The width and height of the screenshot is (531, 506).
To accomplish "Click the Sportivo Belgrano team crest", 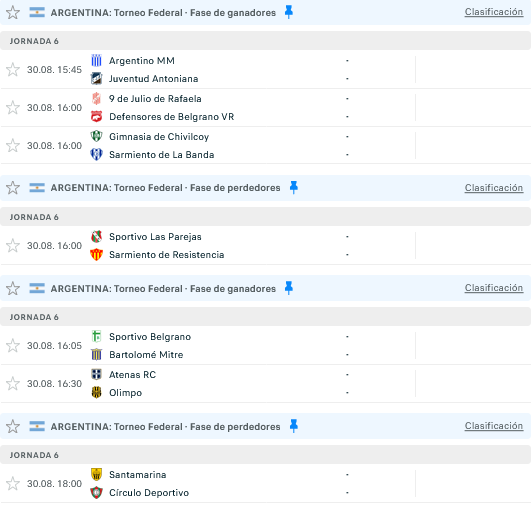I will pos(97,337).
